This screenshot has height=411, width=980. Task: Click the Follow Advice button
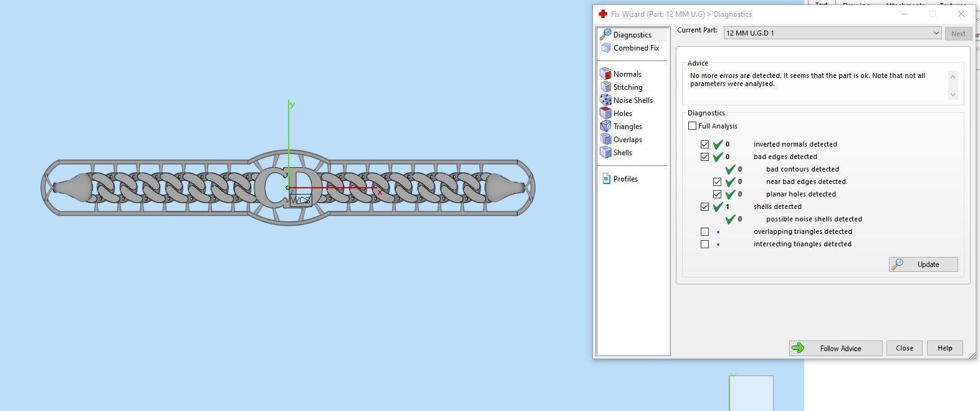(x=835, y=348)
